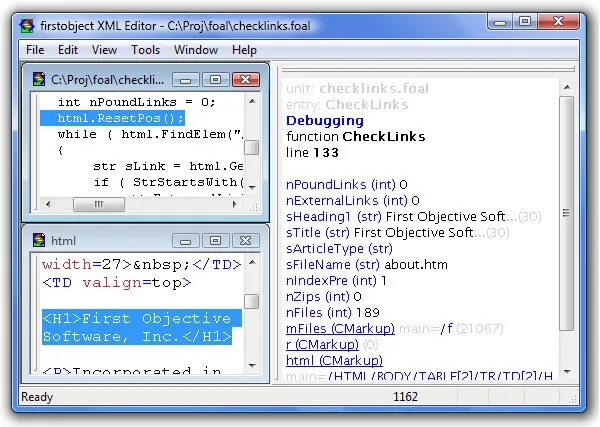The height and width of the screenshot is (427, 600).
Task: Select the nZips (int) 0 variable
Action: click(324, 297)
